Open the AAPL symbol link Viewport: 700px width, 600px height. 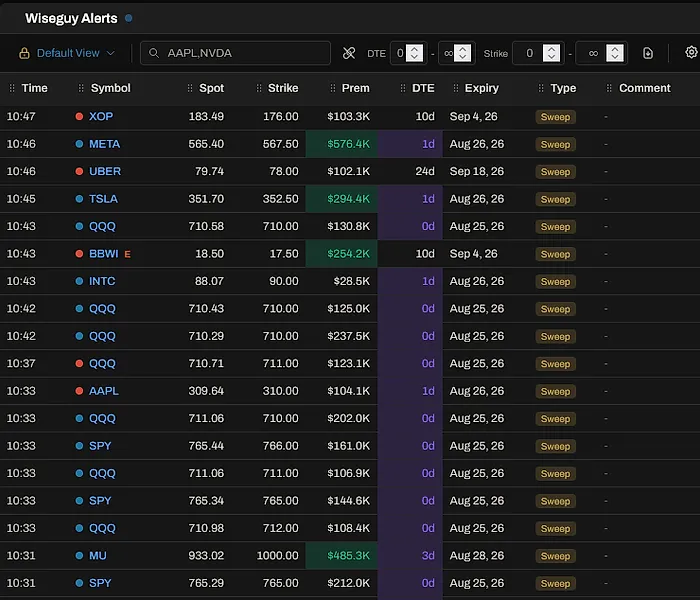[x=104, y=391]
